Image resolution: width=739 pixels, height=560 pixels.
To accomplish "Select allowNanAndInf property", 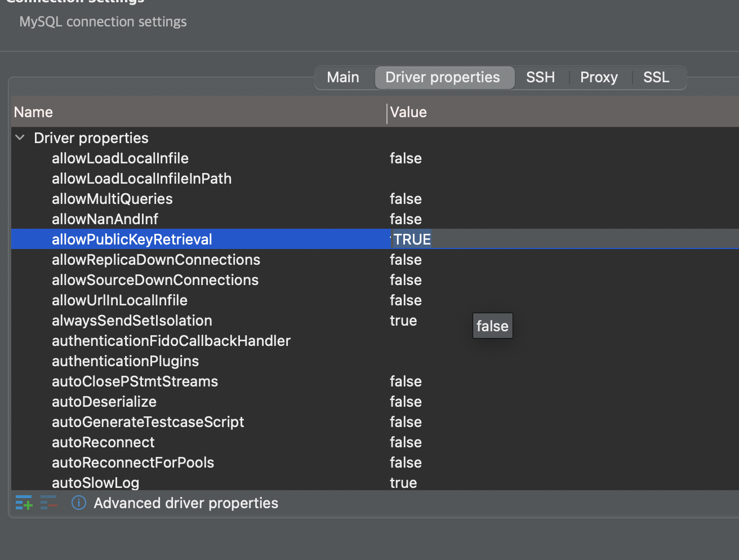I will point(105,219).
